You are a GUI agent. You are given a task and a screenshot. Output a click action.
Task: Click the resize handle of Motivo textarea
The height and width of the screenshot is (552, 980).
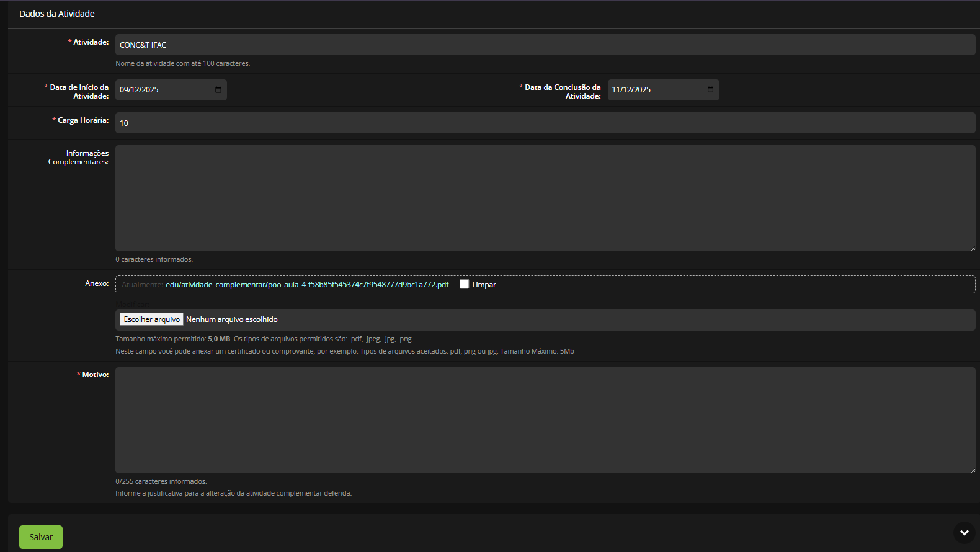(x=972, y=470)
